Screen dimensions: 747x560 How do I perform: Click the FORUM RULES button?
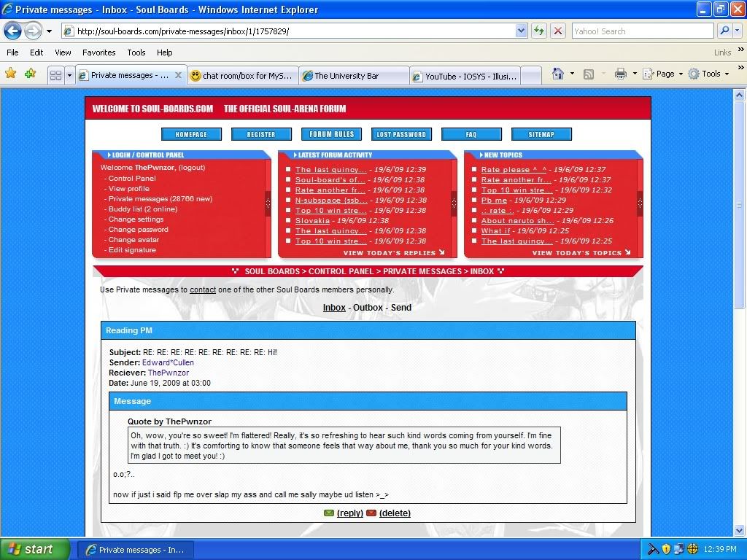tap(331, 134)
